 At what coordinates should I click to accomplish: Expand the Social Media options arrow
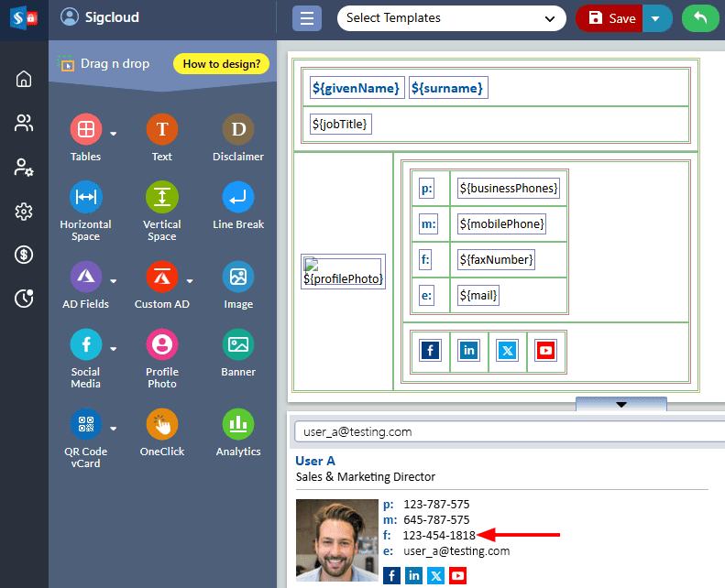(114, 349)
